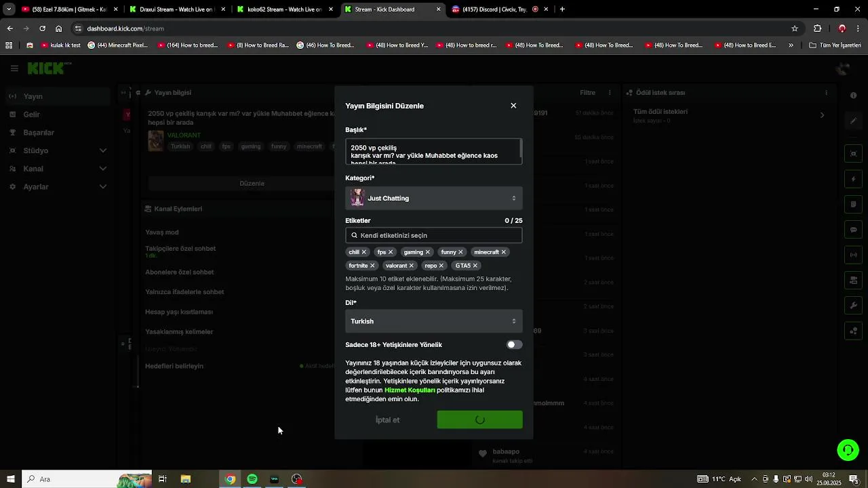
Task: Click the broadcast signal icon in right toolbar
Action: 854,255
